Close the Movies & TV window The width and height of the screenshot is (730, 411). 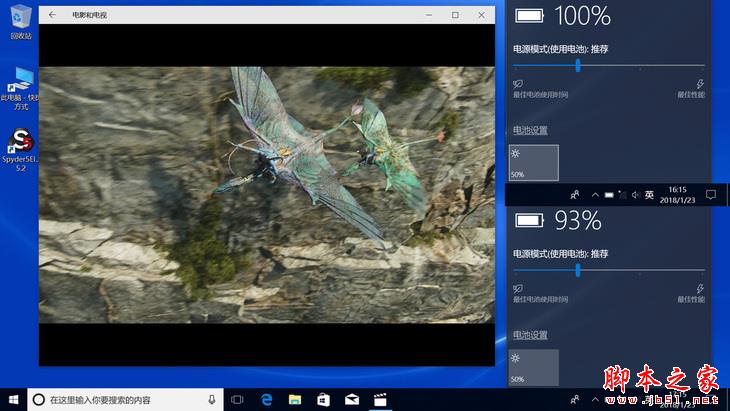(481, 15)
